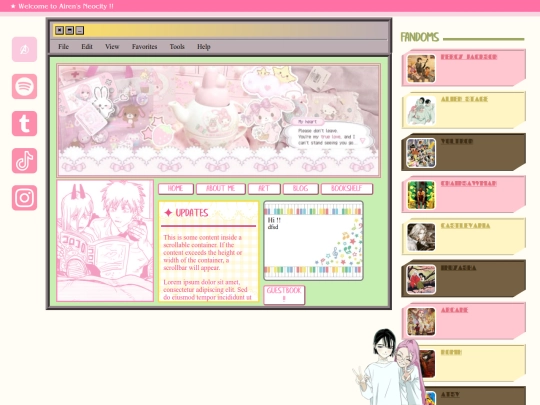This screenshot has height=405, width=540.
Task: Click the X close button in title bar
Action: 59,30
